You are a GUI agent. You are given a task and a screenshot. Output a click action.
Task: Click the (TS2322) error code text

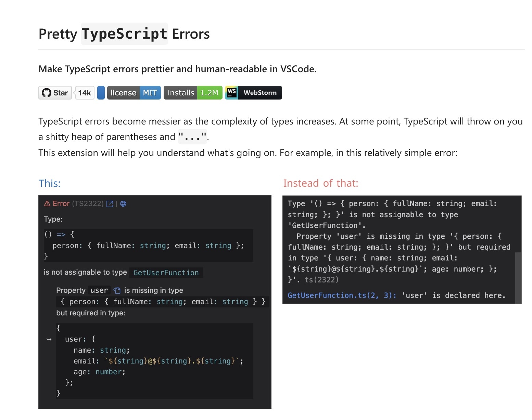88,204
